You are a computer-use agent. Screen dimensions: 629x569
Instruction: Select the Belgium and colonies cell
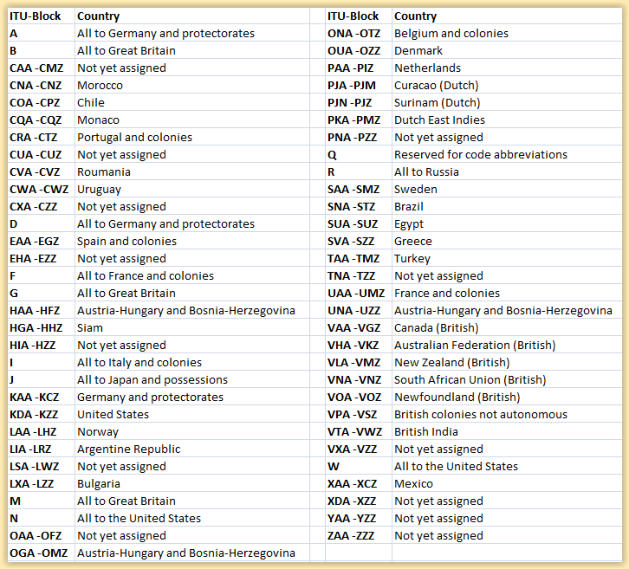point(452,33)
